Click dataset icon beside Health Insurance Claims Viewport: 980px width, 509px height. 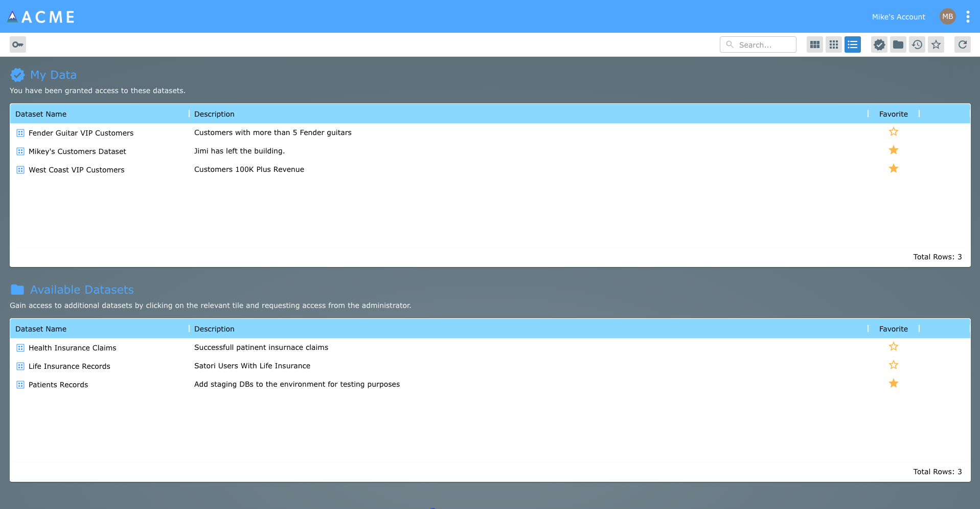pos(20,348)
